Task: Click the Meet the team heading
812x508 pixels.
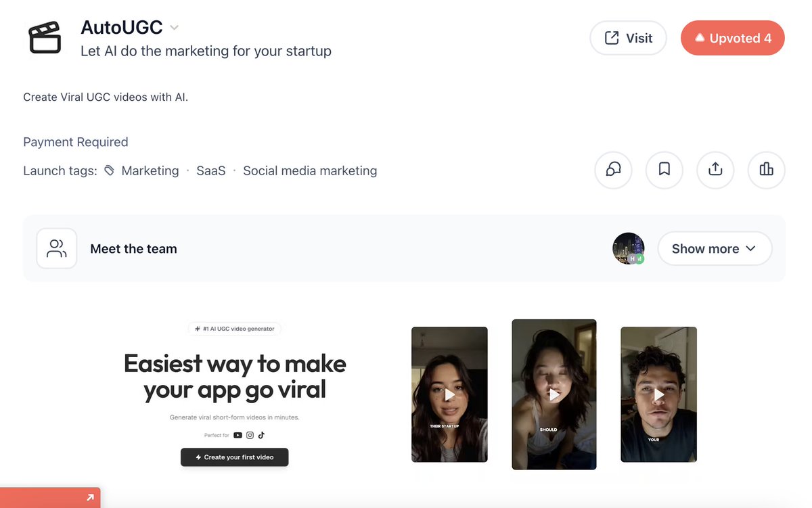Action: pos(133,249)
